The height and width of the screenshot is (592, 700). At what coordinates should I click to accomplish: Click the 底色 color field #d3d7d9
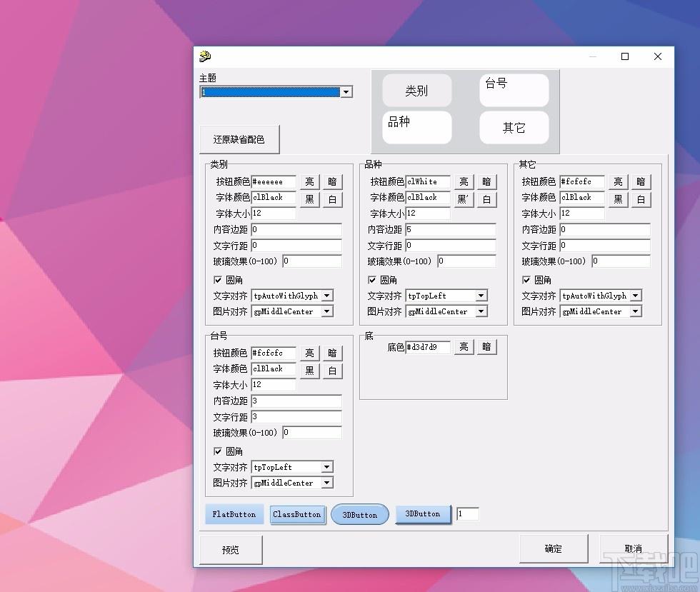(x=428, y=347)
